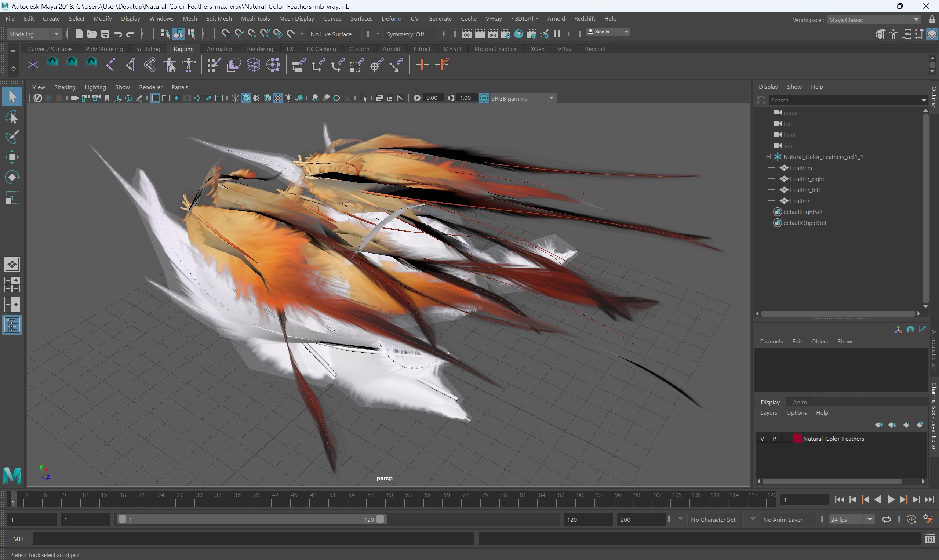This screenshot has height=560, width=939.
Task: Click the Outliner Search field
Action: point(844,100)
